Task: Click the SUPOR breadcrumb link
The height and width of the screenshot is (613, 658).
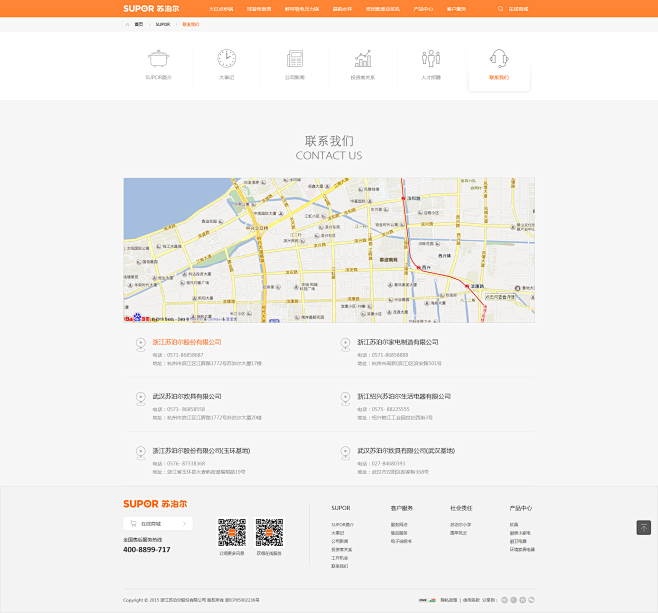Action: (163, 24)
